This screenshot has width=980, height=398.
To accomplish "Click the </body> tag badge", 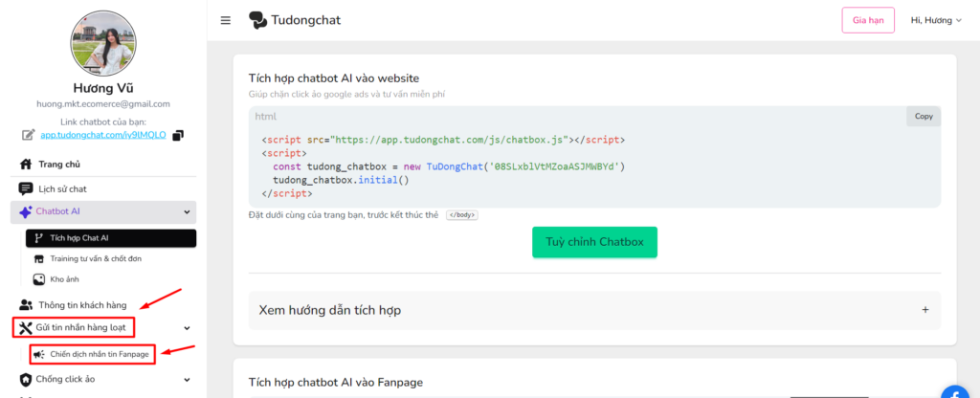I will point(462,215).
